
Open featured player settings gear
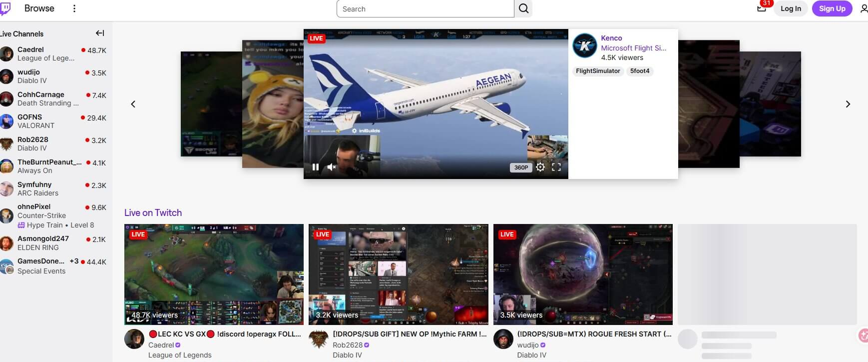coord(540,167)
